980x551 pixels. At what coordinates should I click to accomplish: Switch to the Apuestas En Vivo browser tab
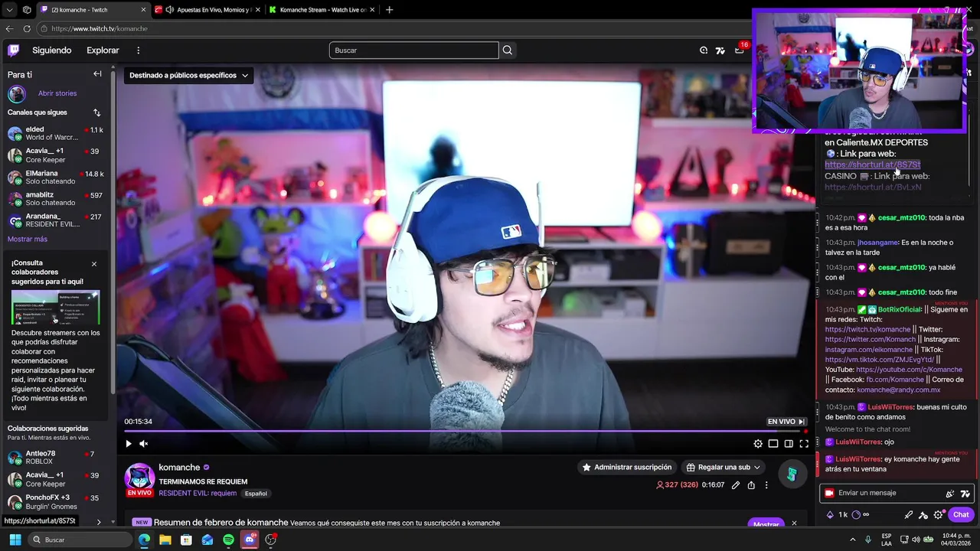(207, 10)
